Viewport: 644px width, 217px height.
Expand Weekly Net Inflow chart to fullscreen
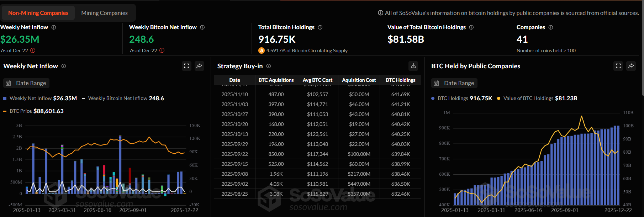pos(186,66)
